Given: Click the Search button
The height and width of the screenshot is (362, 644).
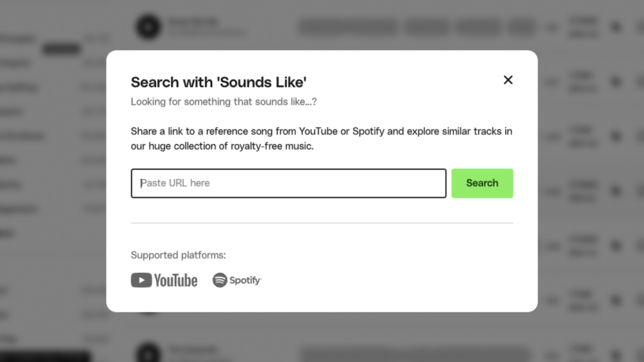Looking at the screenshot, I should [482, 183].
